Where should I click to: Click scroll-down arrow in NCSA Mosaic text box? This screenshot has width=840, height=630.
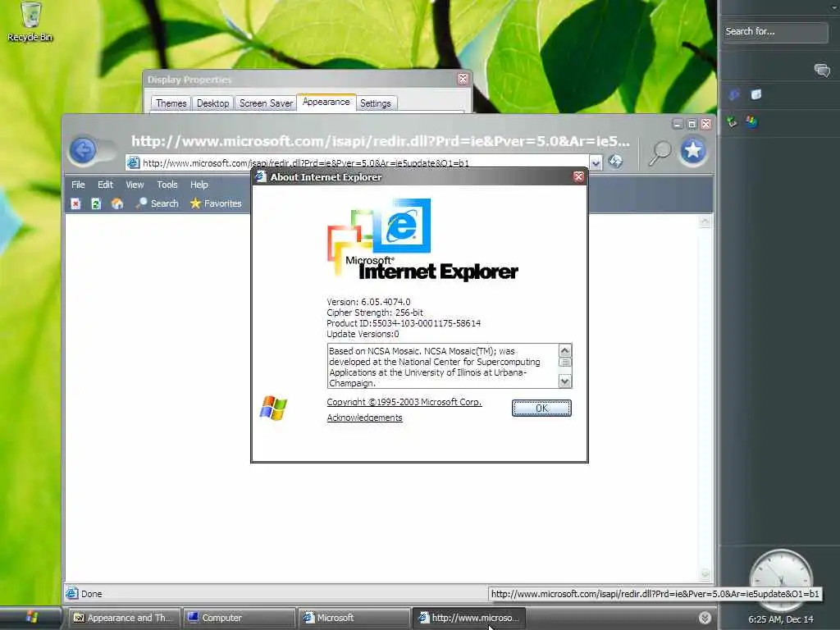click(x=564, y=381)
